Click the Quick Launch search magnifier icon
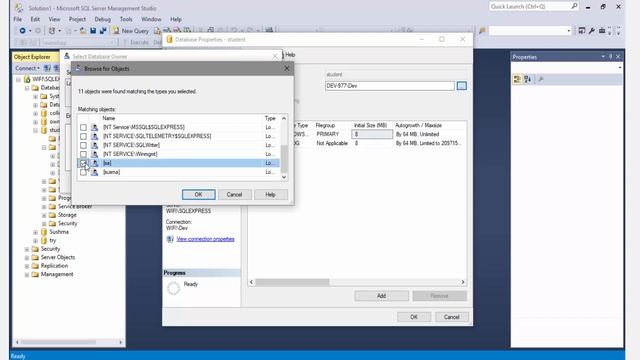This screenshot has width=640, height=360. coord(574,6)
